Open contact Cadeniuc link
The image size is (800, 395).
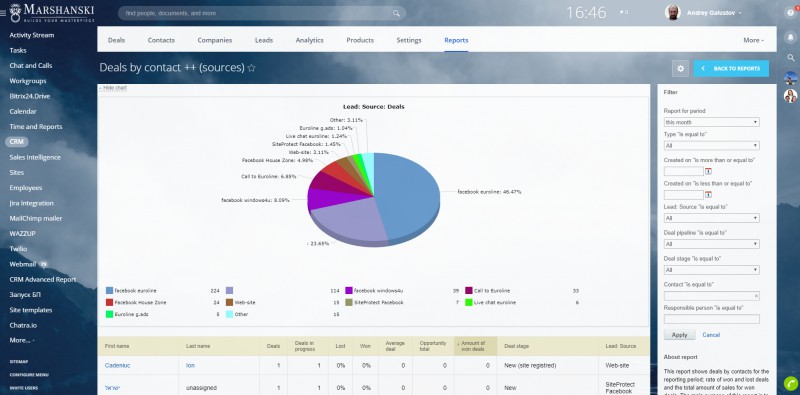117,366
